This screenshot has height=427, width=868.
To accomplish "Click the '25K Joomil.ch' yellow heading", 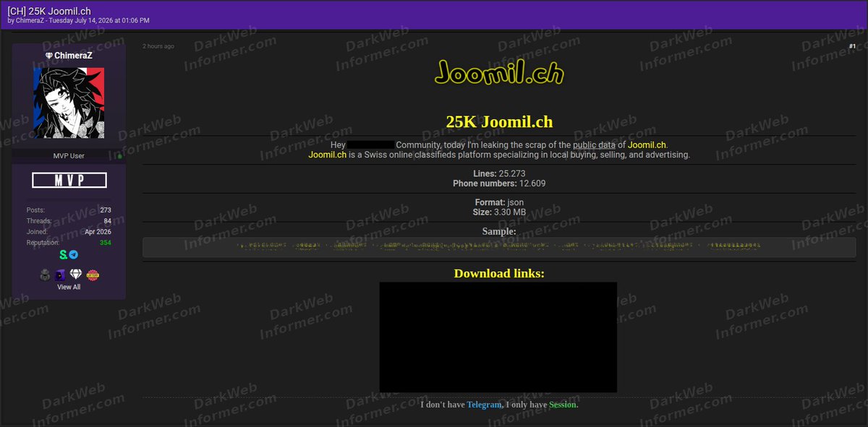I will [499, 121].
